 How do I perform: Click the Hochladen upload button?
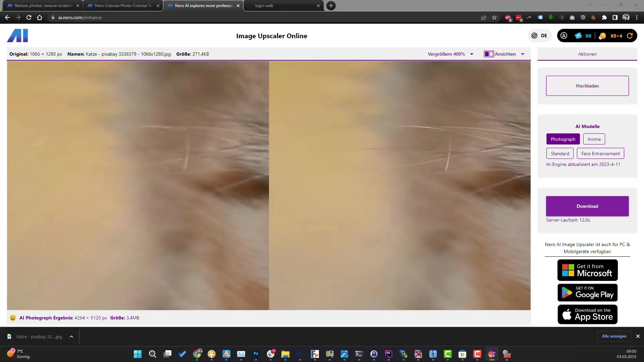coord(587,86)
